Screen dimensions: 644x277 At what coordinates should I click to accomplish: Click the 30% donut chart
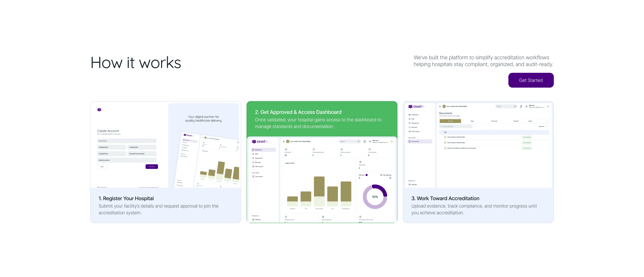pos(375,197)
